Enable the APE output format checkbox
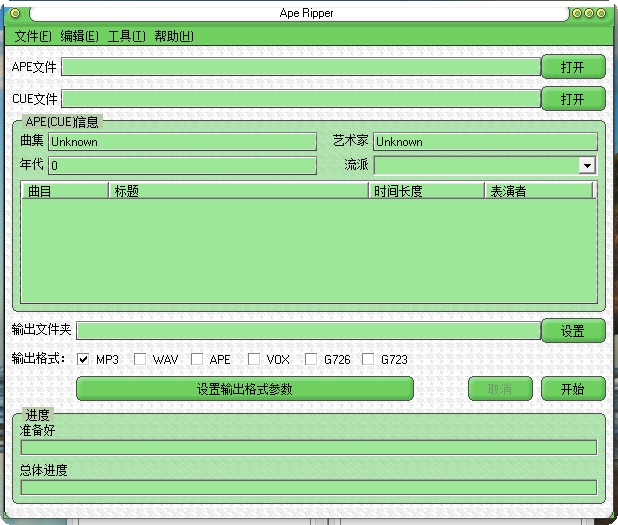Viewport: 618px width, 525px height. point(197,359)
